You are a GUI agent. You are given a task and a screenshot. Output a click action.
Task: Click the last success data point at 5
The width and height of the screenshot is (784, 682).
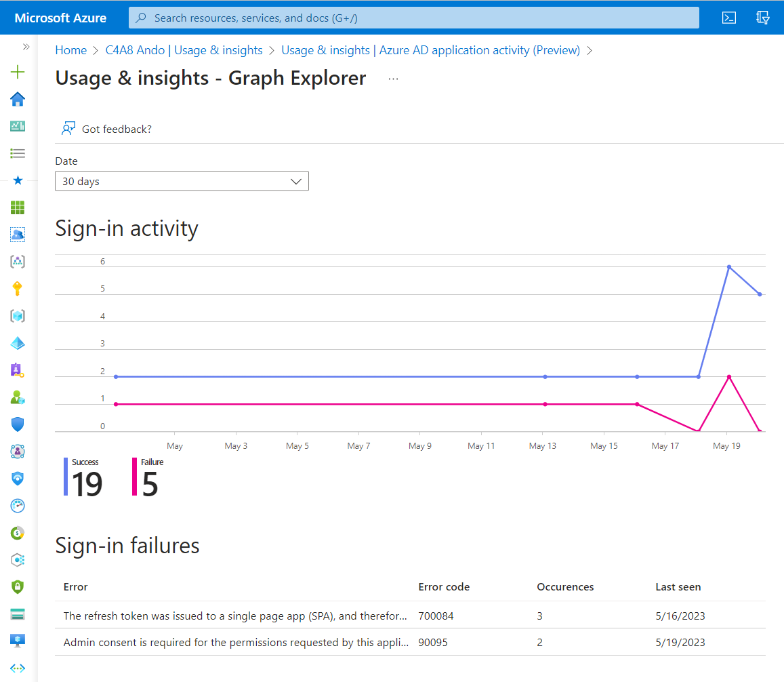760,294
